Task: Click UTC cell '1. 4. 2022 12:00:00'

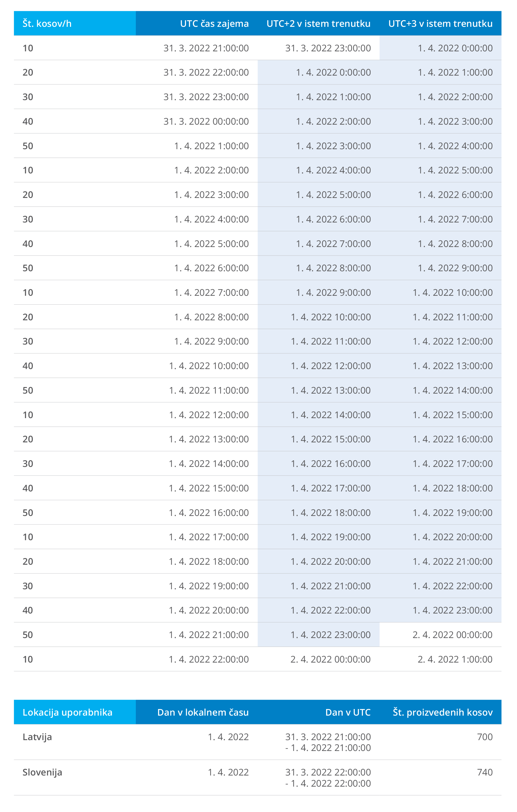Action: click(x=209, y=415)
